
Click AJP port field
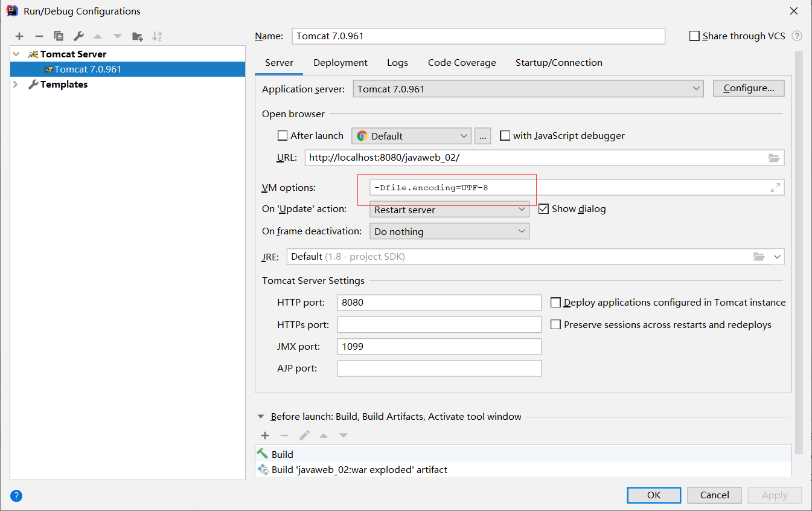click(439, 368)
